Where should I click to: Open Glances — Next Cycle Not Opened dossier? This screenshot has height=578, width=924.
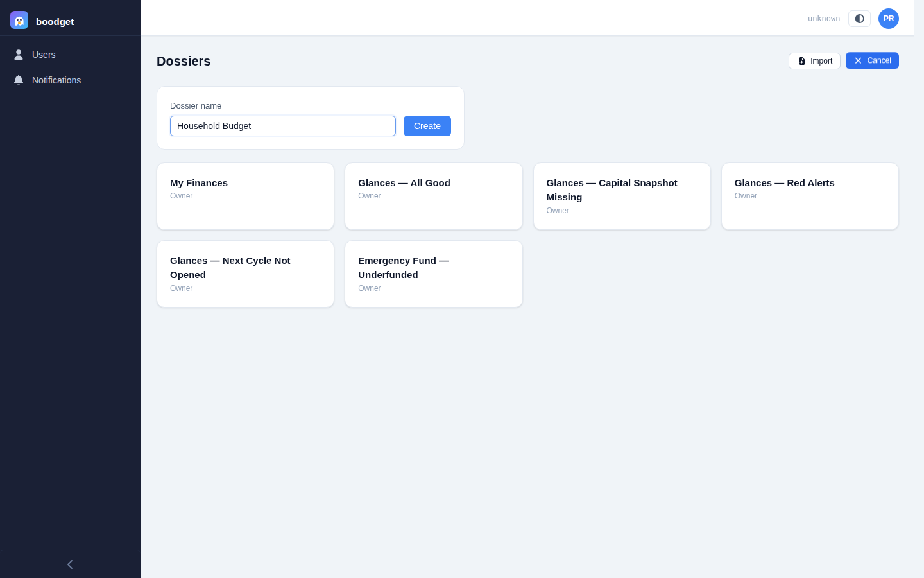coord(246,274)
